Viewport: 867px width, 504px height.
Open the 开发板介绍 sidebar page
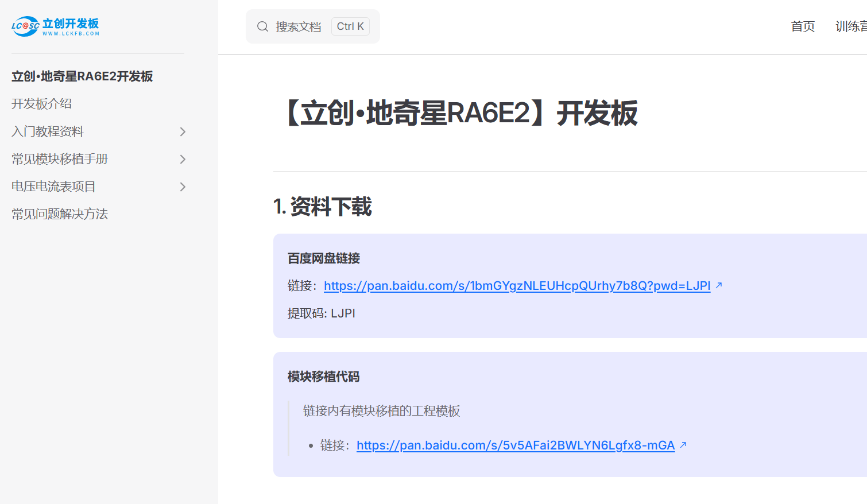pos(41,104)
